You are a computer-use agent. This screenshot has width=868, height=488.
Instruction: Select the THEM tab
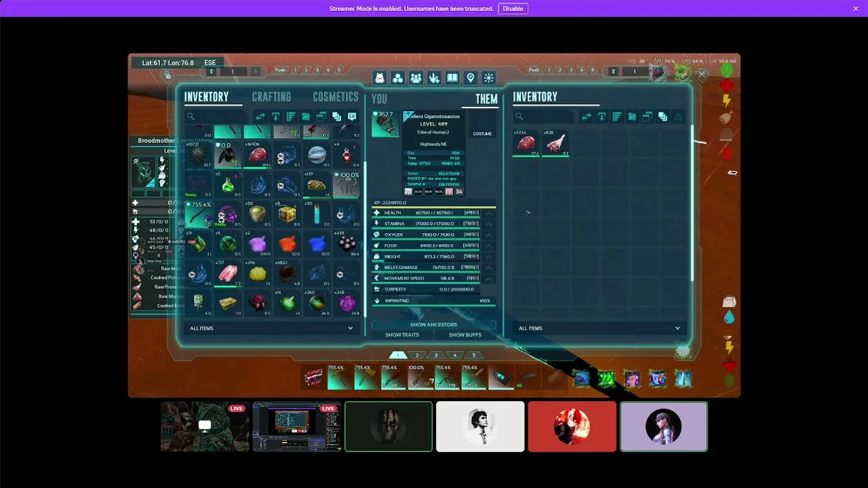[x=486, y=99]
